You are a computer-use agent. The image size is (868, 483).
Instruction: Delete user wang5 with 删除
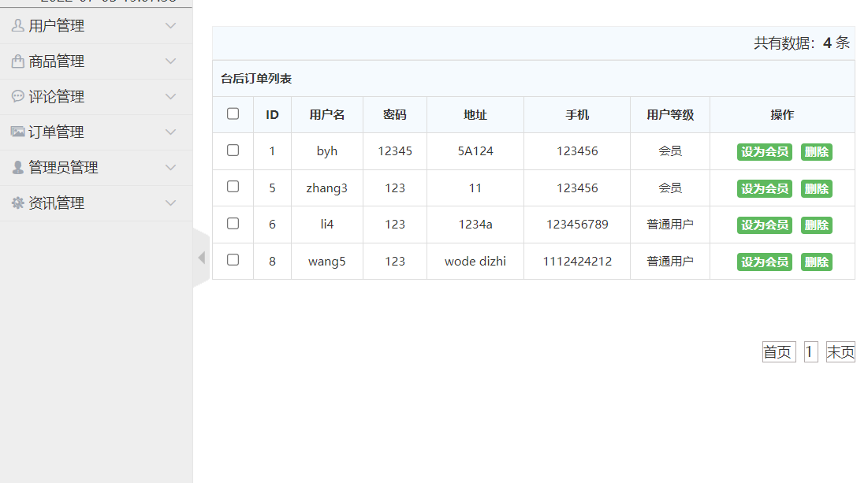817,262
